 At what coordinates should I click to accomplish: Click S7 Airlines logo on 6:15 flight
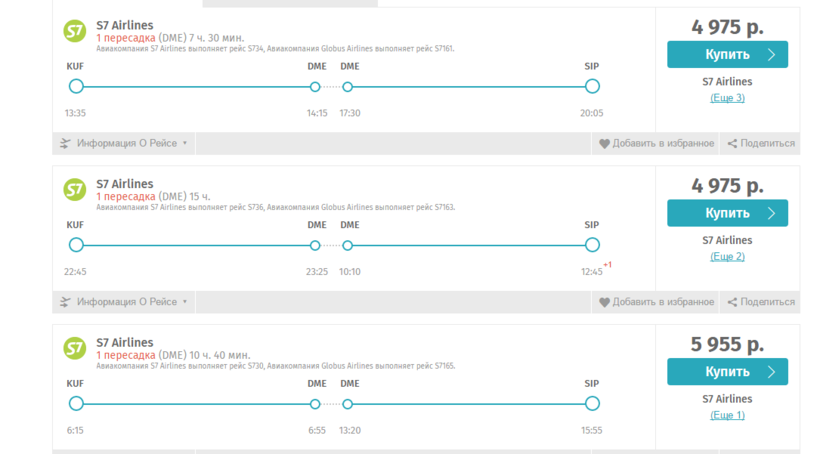[x=75, y=348]
